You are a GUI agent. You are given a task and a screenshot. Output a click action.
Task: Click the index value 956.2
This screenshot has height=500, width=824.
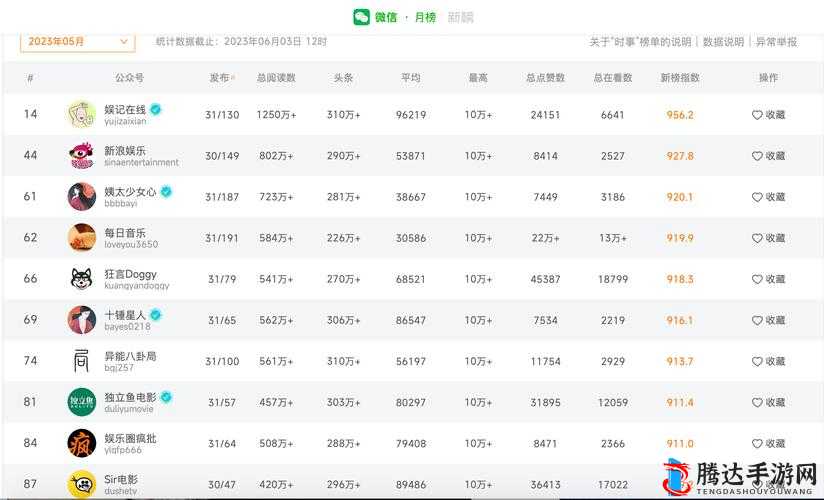680,115
